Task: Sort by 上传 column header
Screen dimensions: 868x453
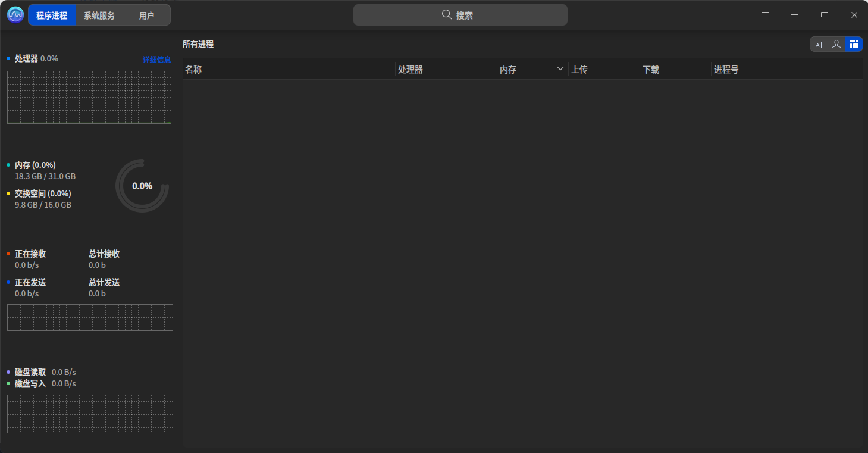Action: pyautogui.click(x=604, y=70)
